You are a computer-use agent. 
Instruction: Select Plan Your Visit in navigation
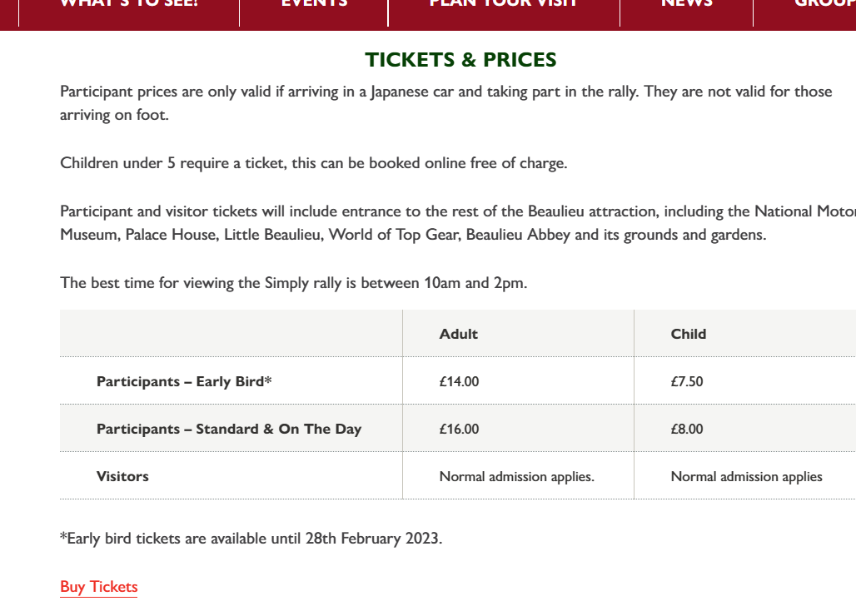pyautogui.click(x=503, y=4)
